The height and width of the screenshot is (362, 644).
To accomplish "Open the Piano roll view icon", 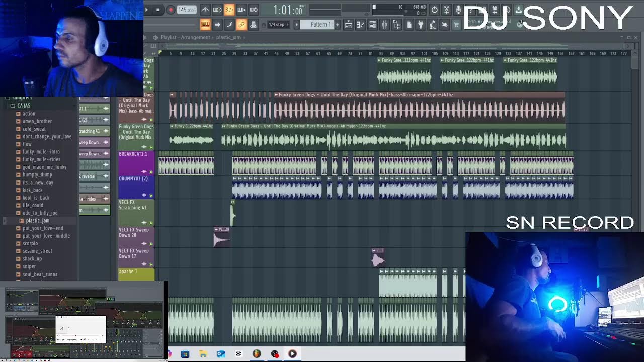I will [x=360, y=24].
